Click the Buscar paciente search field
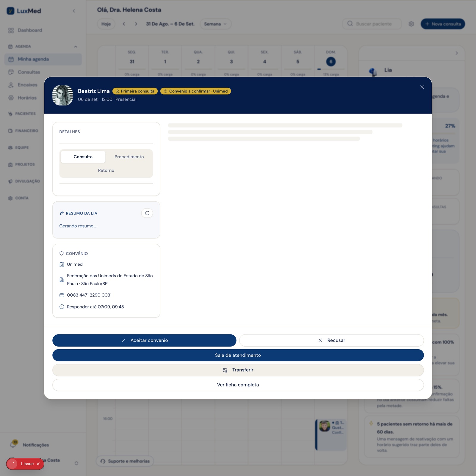The height and width of the screenshot is (476, 476). (x=372, y=24)
